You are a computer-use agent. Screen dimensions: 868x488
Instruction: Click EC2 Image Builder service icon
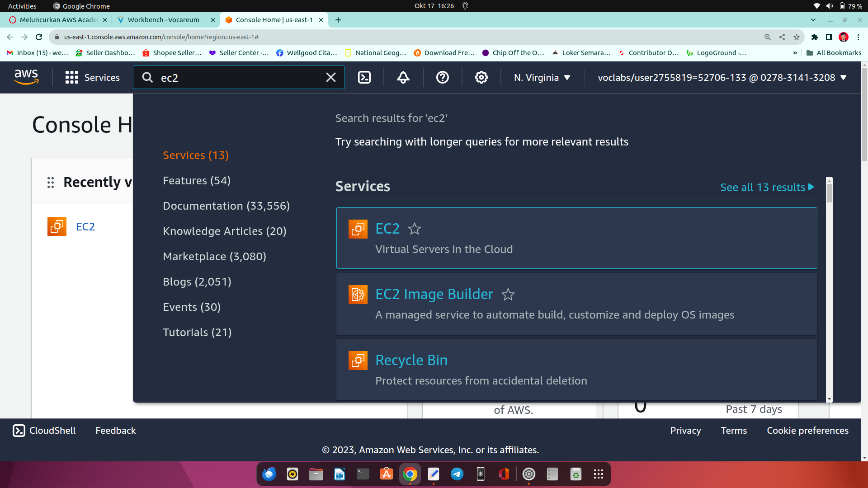tap(358, 295)
